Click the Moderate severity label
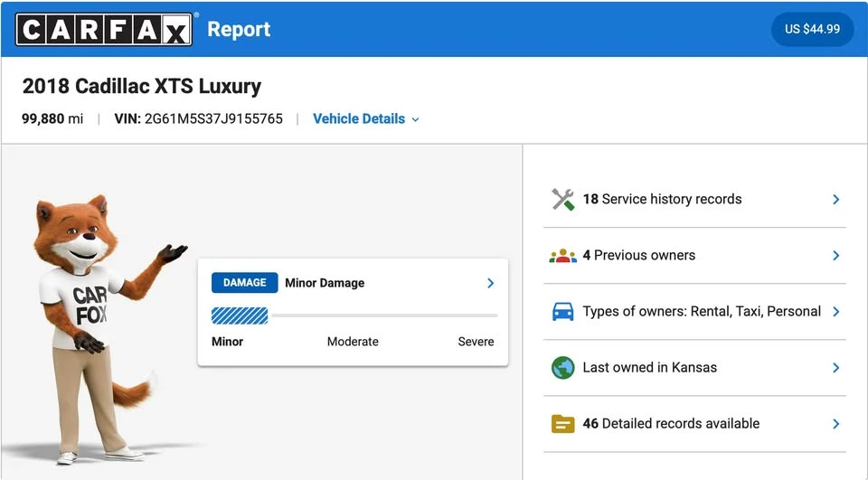 [353, 342]
